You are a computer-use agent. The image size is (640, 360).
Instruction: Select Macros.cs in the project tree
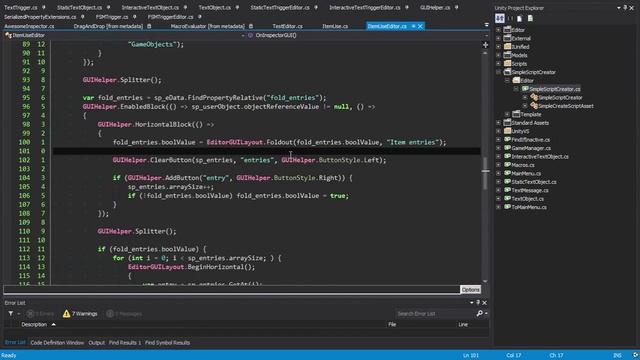pos(523,165)
